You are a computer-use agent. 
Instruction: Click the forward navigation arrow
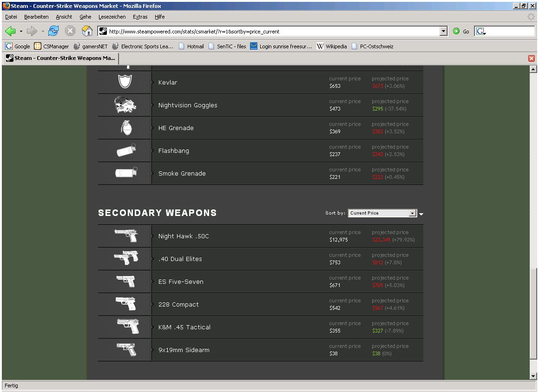[32, 31]
